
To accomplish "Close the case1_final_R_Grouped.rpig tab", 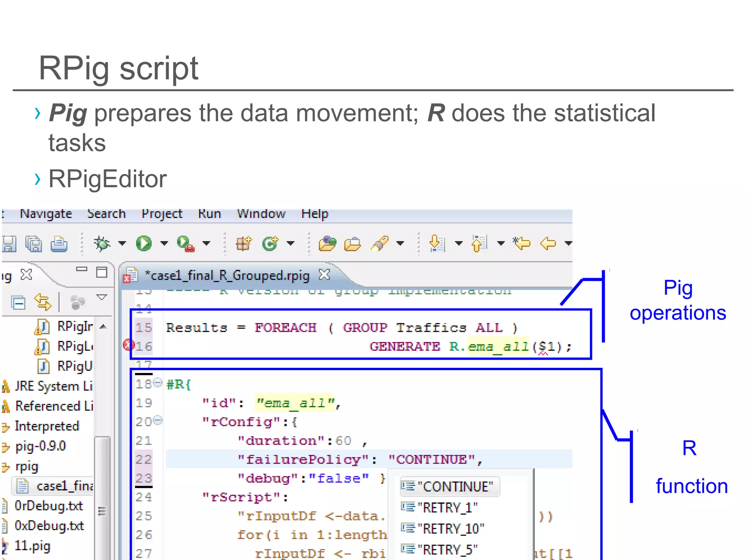I will (x=325, y=275).
